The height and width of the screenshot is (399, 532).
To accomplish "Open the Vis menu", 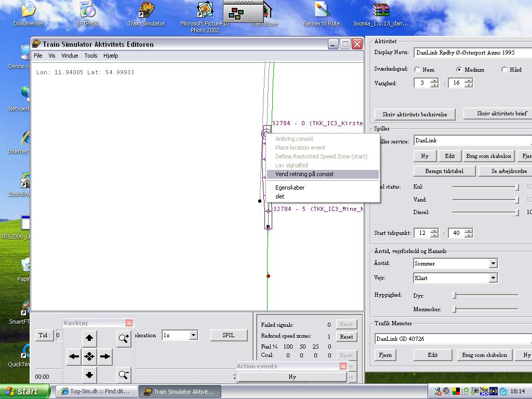I will pyautogui.click(x=51, y=56).
